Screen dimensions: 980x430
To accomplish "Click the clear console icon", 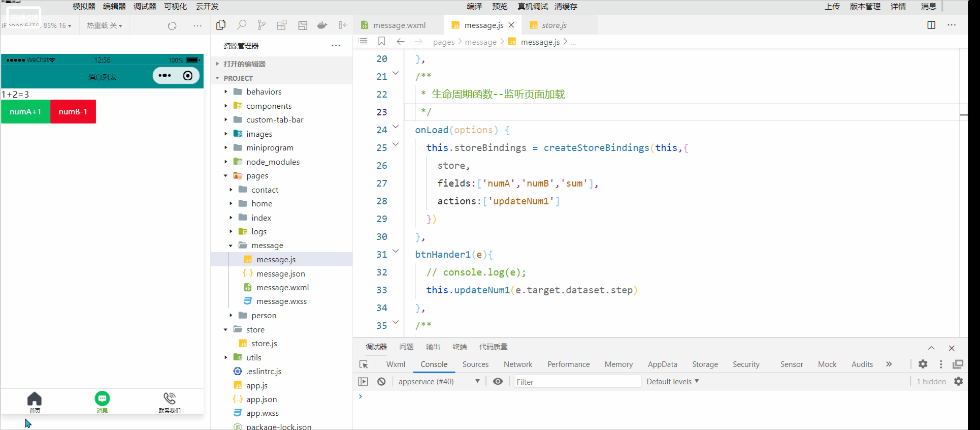I will coord(381,381).
